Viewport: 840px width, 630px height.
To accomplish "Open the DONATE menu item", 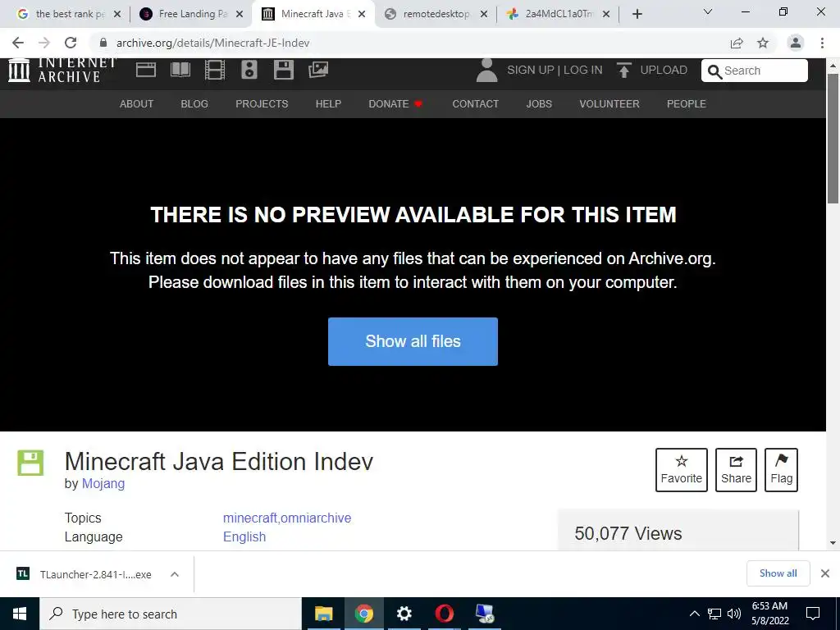I will tap(396, 104).
